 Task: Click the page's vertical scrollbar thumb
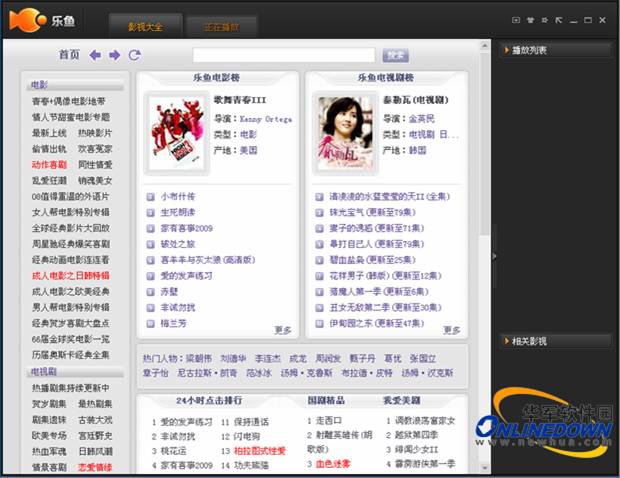coord(485,142)
